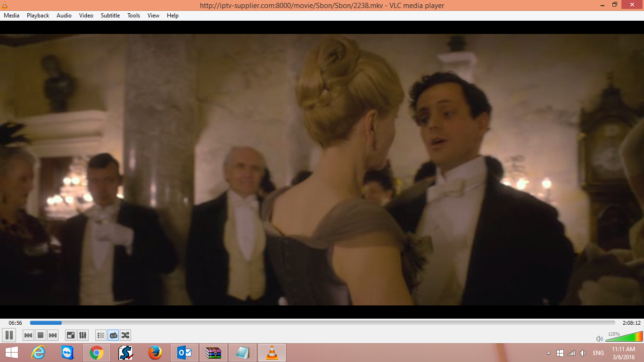644x362 pixels.
Task: Pause the movie playback
Action: pos(9,335)
